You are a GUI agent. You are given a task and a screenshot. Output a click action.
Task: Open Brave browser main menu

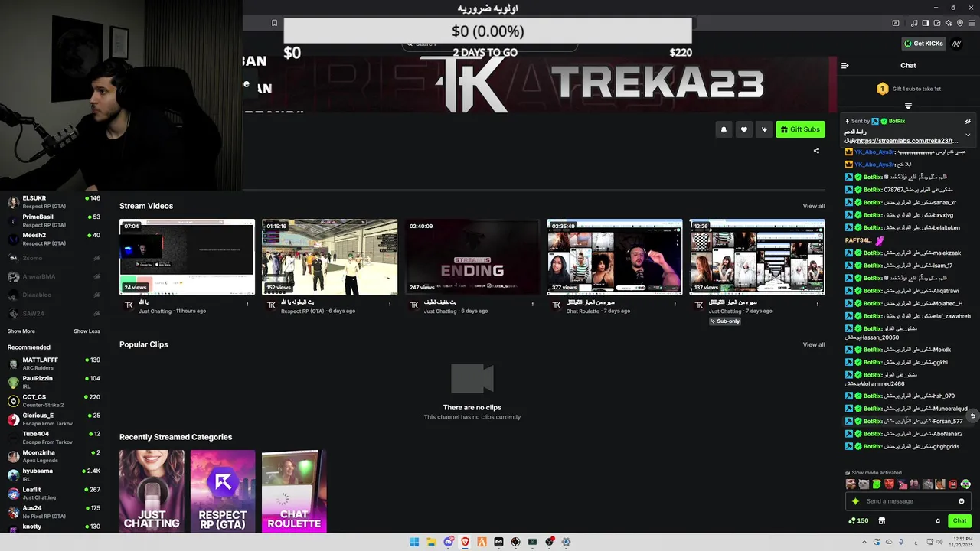coord(972,23)
